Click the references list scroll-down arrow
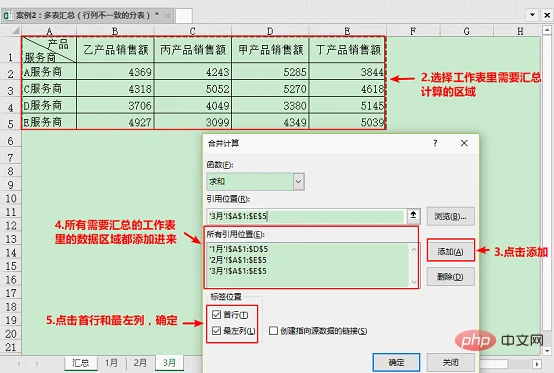The image size is (554, 373). [414, 282]
